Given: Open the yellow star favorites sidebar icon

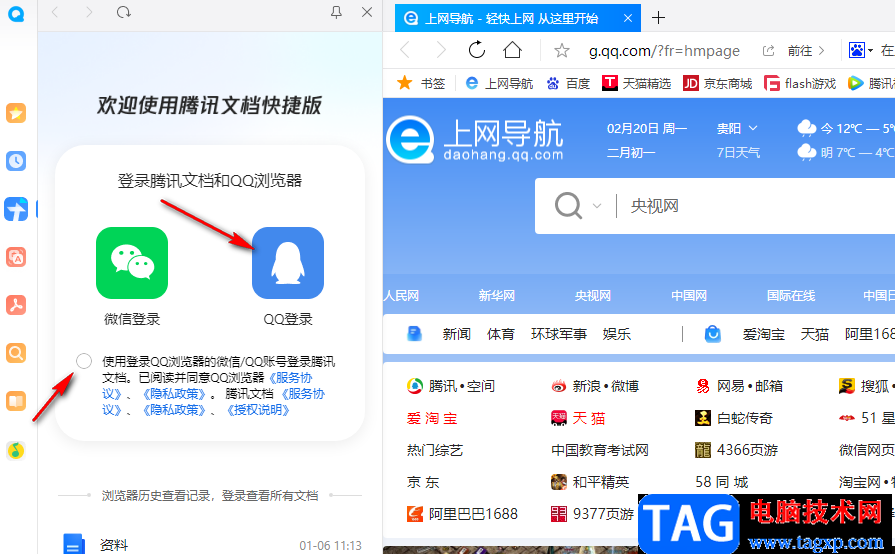Looking at the screenshot, I should pyautogui.click(x=16, y=113).
